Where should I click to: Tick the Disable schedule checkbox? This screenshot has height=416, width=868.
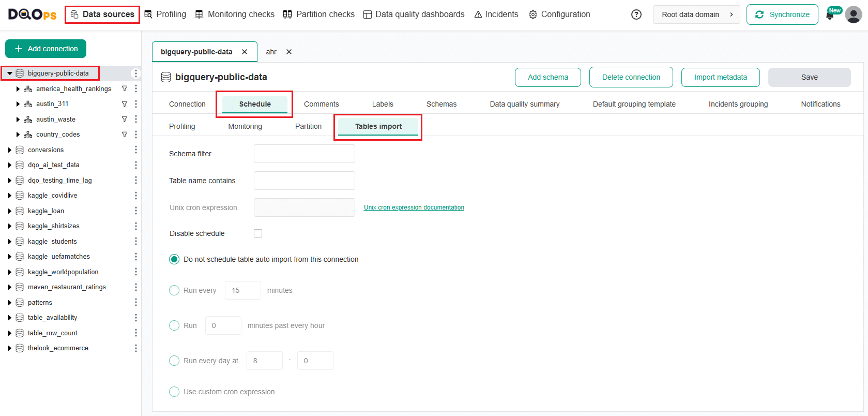(x=258, y=233)
